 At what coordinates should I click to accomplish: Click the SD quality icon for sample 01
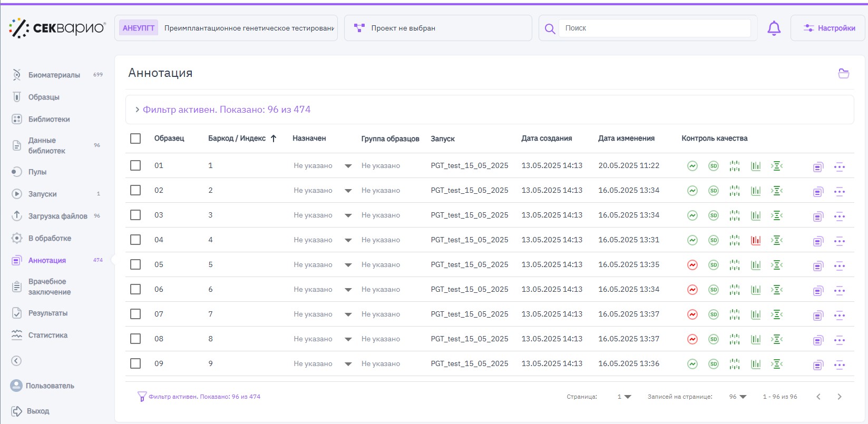[x=714, y=166]
